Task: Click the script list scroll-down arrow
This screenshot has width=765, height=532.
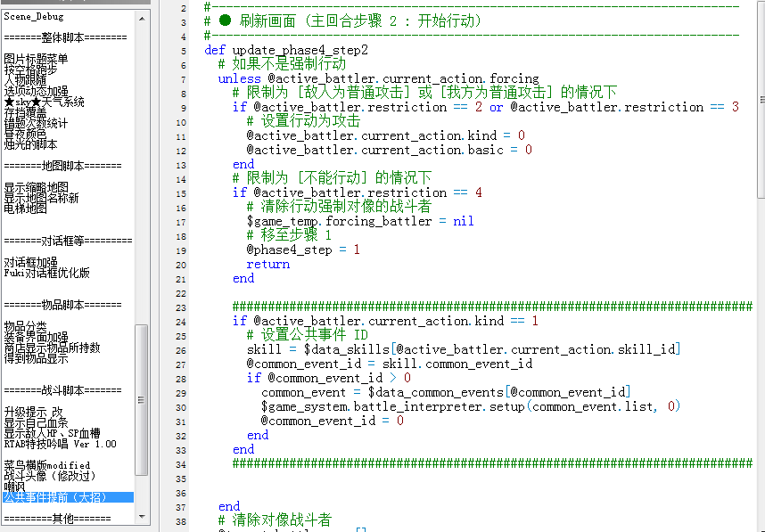Action: [142, 517]
